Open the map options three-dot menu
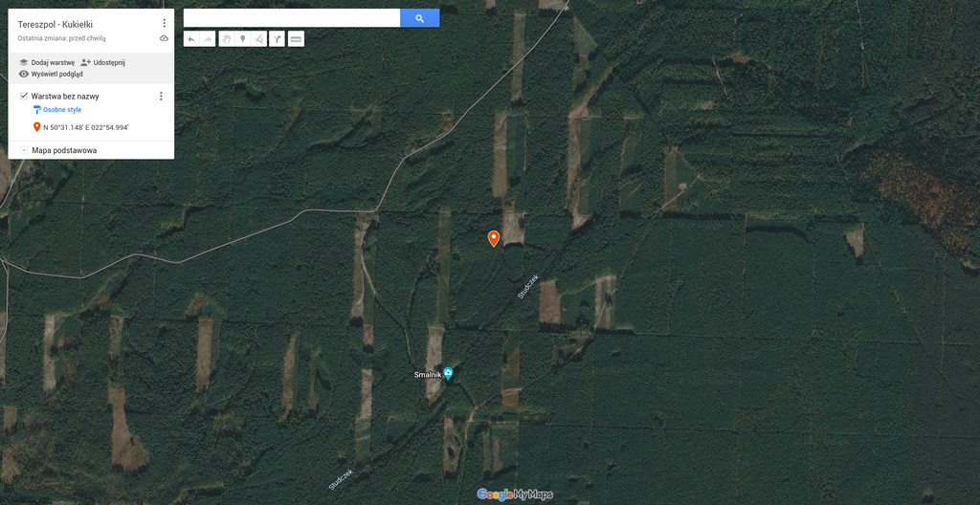The image size is (980, 505). pos(164,23)
